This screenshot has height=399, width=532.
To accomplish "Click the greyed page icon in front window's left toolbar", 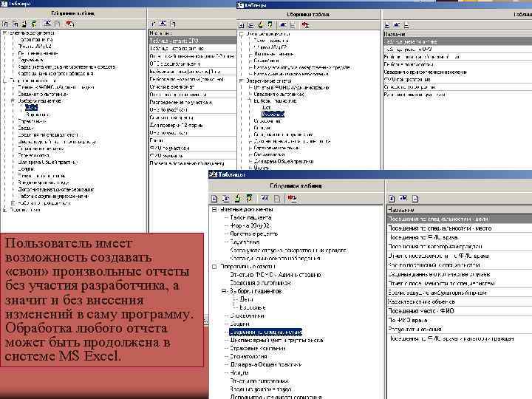I will click(x=277, y=199).
